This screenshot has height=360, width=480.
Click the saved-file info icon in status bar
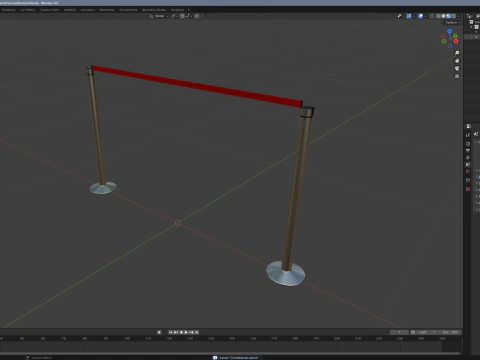pos(215,357)
